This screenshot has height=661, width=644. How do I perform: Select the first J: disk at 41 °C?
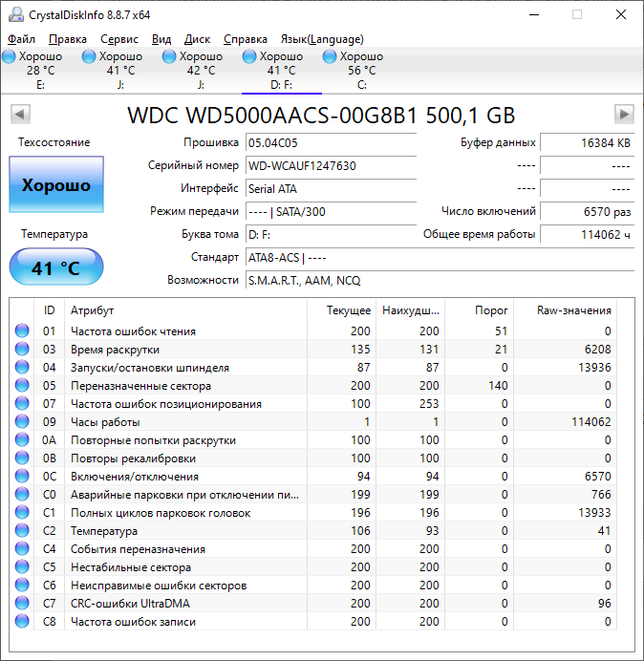(x=120, y=70)
